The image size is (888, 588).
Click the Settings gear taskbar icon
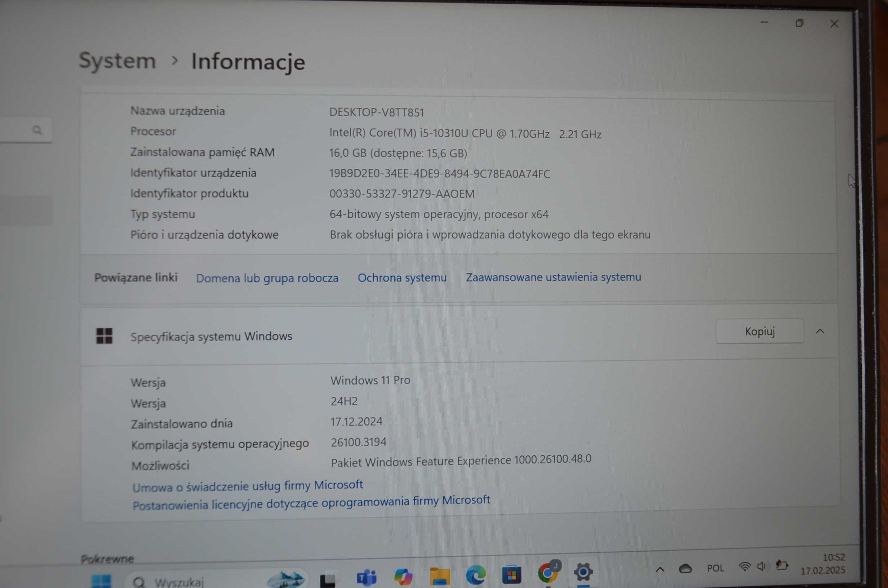point(583,572)
